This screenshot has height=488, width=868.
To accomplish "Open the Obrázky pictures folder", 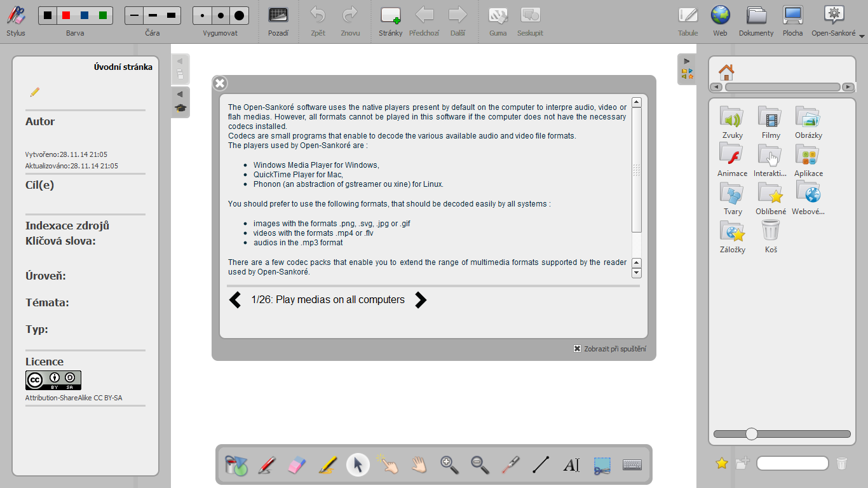I will pos(808,123).
